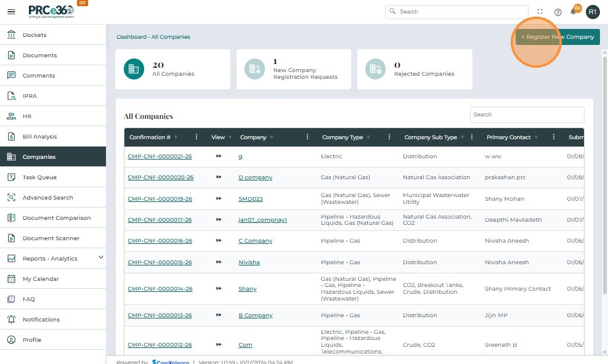Click the All Companies card icon
This screenshot has height=364, width=608.
point(134,69)
